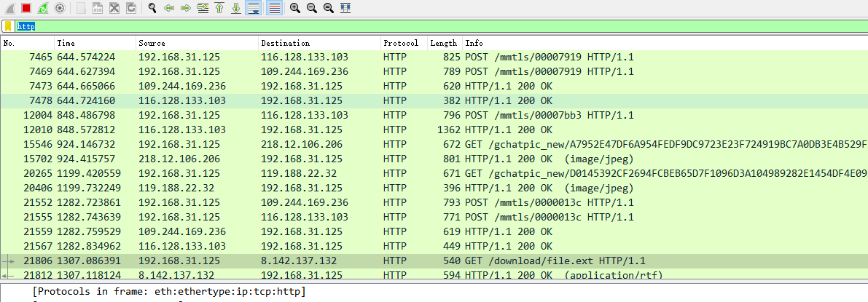Open Find Packet with the magnifier icon
The image size is (868, 302).
(152, 8)
